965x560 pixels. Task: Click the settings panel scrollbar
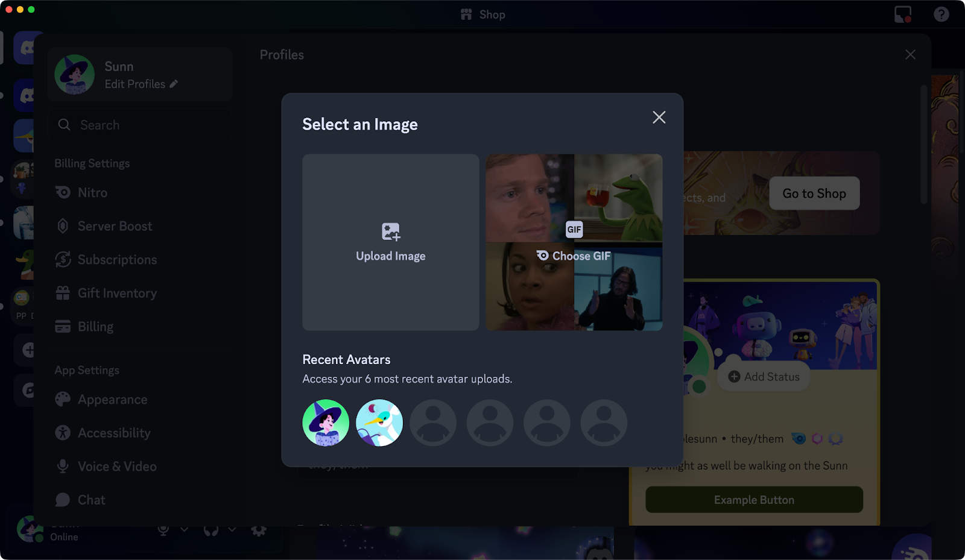pyautogui.click(x=923, y=145)
